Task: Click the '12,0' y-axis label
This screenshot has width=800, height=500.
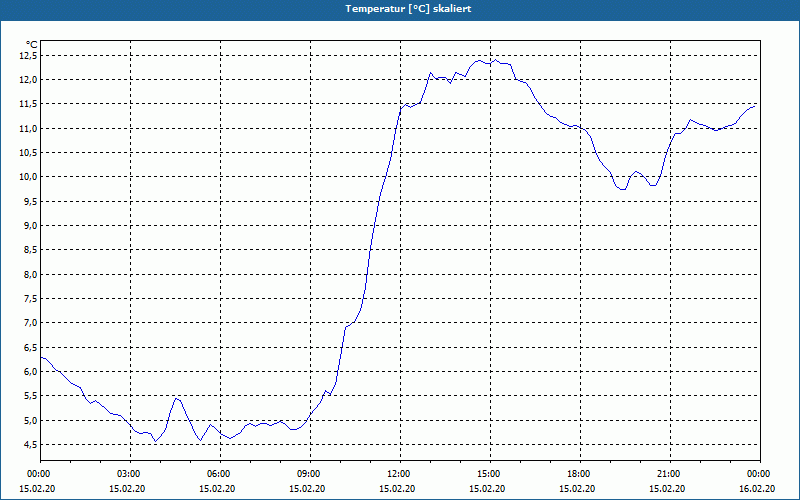Action: point(28,80)
